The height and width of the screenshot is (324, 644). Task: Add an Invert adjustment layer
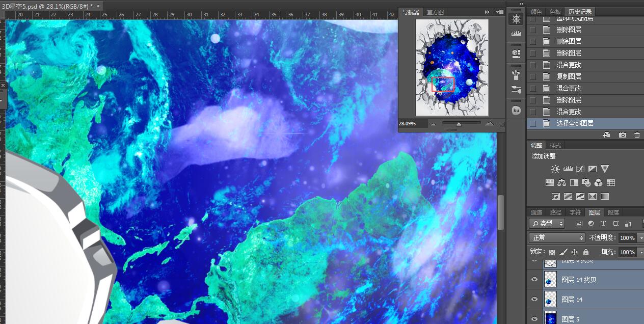(556, 196)
